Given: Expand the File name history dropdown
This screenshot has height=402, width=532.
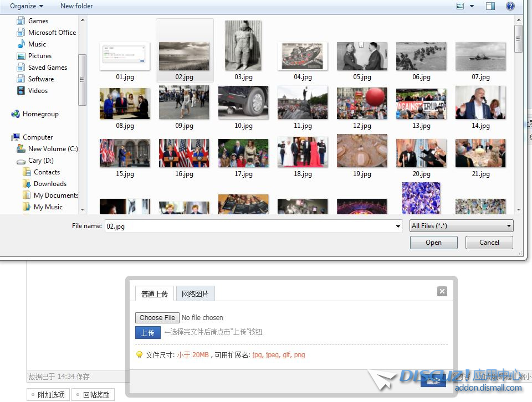Looking at the screenshot, I should pos(398,226).
